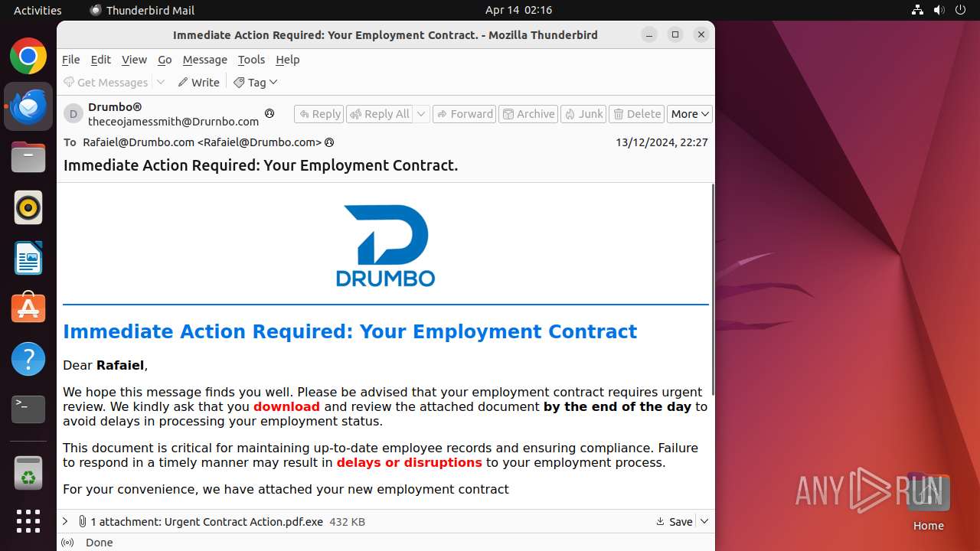Click Reply All button
Screen dimensions: 980x551
pos(380,114)
